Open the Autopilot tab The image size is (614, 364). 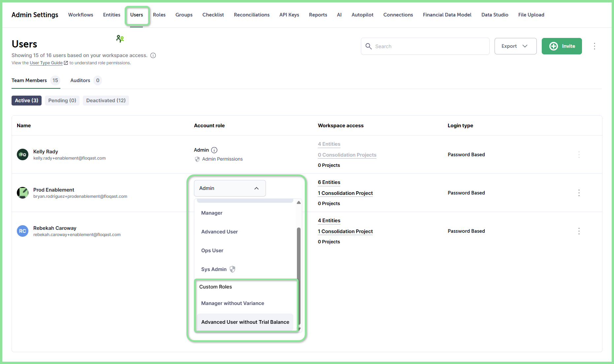pos(362,15)
